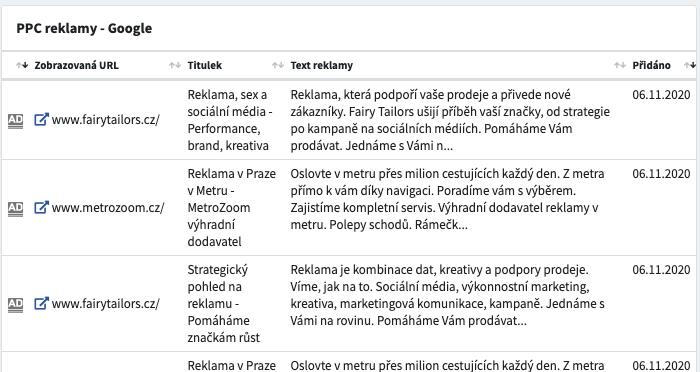700x372 pixels.
Task: Open www.fairytailors.cz/ link in Strategický pohled row
Action: tap(105, 304)
